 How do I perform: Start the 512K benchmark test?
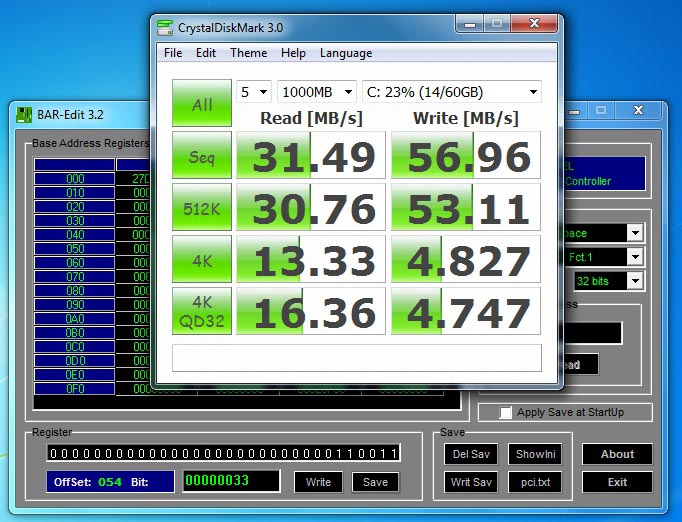click(x=202, y=207)
